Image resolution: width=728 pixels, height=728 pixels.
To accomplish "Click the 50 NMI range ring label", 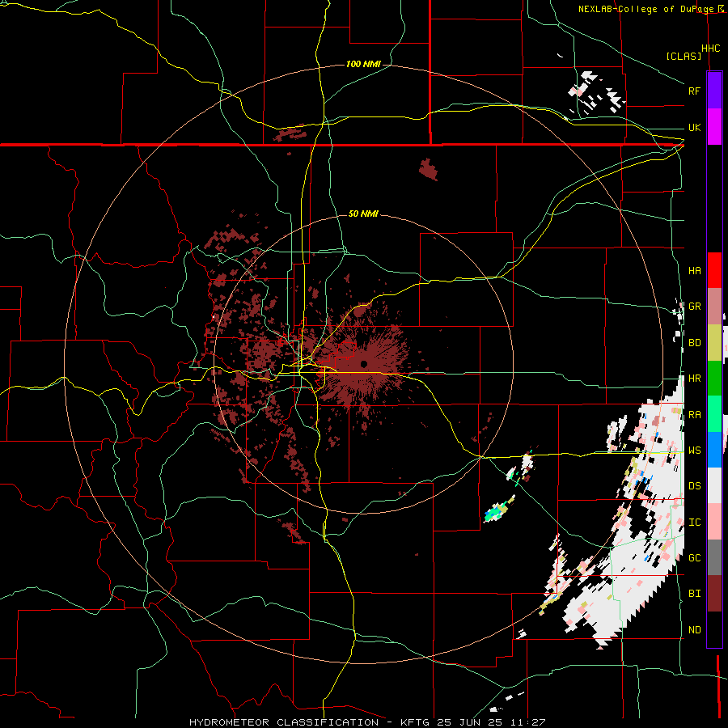I will pyautogui.click(x=363, y=214).
